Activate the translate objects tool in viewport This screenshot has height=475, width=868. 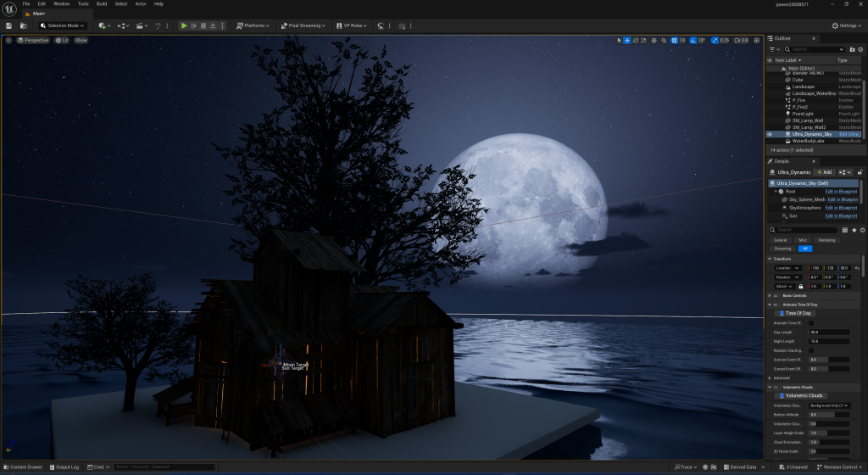pos(626,40)
